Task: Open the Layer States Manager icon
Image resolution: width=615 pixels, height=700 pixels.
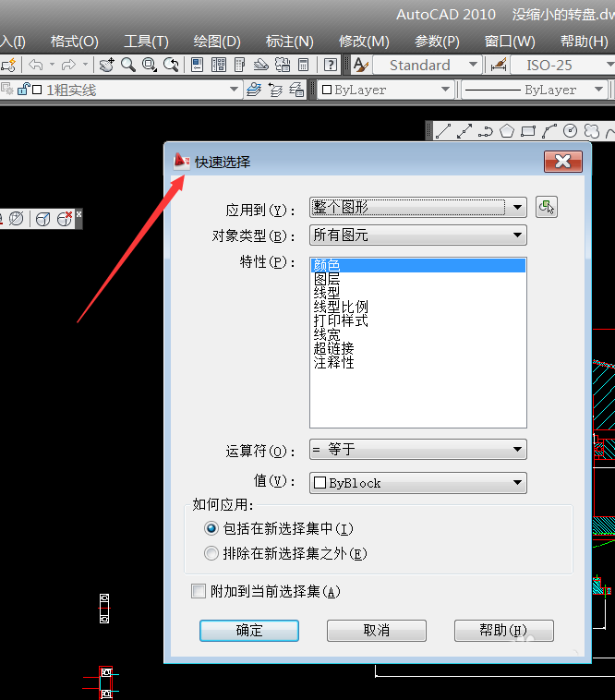Action: [296, 90]
